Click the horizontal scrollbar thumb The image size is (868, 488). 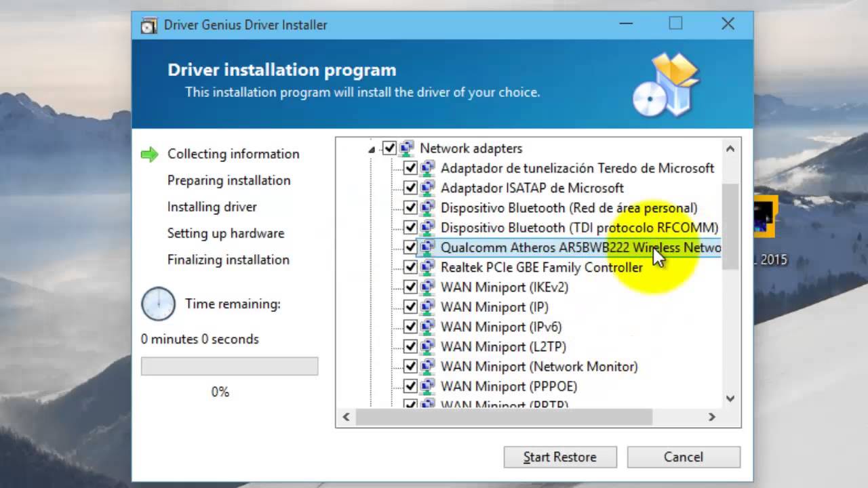(x=504, y=417)
